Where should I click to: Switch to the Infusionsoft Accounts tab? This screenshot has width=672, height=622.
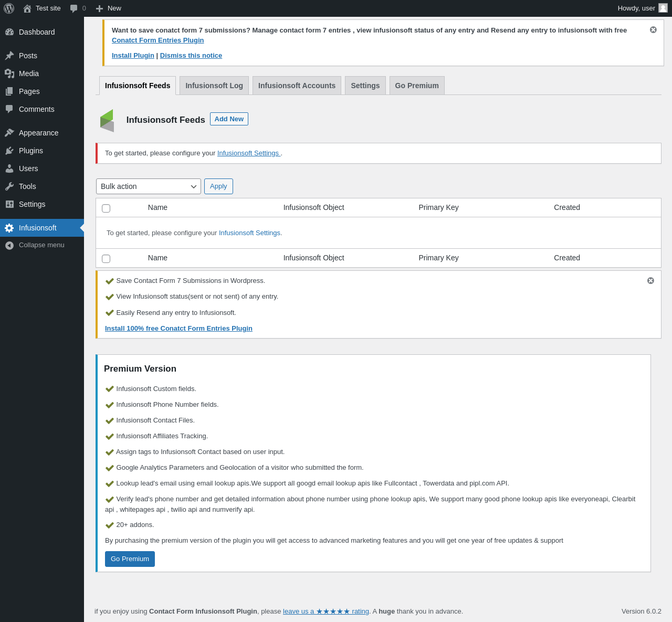pyautogui.click(x=297, y=86)
